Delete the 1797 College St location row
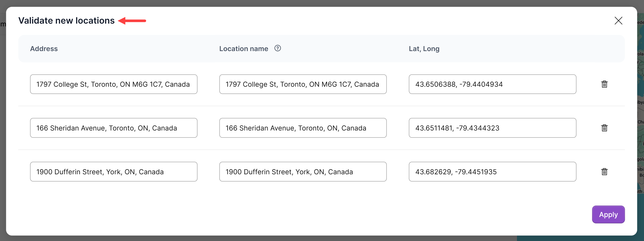This screenshot has width=644, height=241. [x=604, y=84]
